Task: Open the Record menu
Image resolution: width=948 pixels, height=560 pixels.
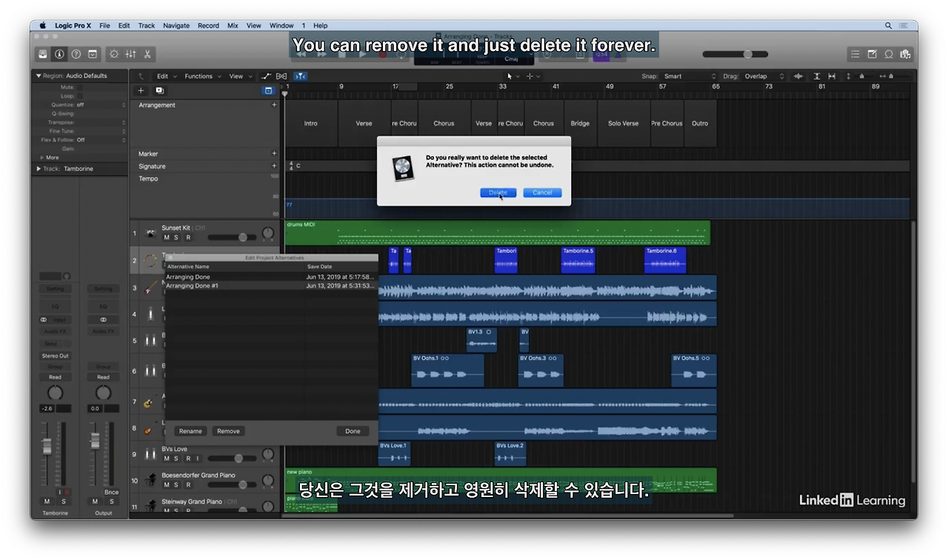Action: click(x=208, y=25)
